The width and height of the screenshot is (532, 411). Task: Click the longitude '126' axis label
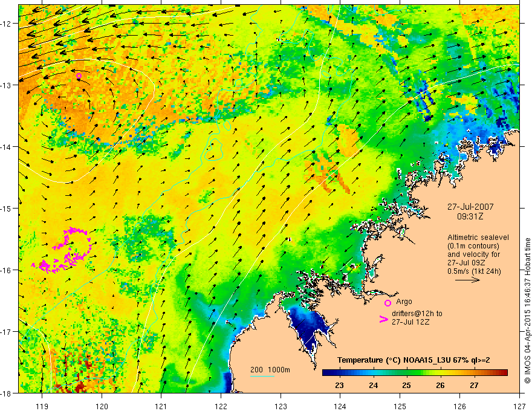click(459, 406)
